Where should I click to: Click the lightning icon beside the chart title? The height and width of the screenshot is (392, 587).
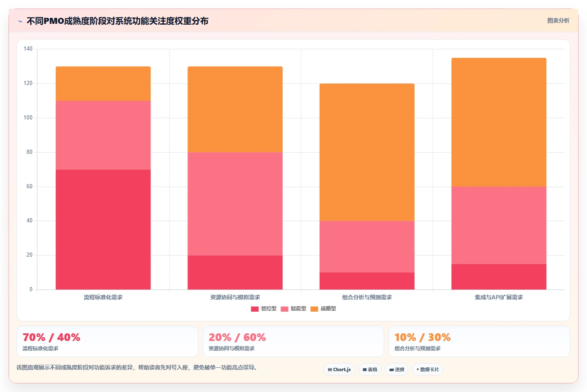20,21
